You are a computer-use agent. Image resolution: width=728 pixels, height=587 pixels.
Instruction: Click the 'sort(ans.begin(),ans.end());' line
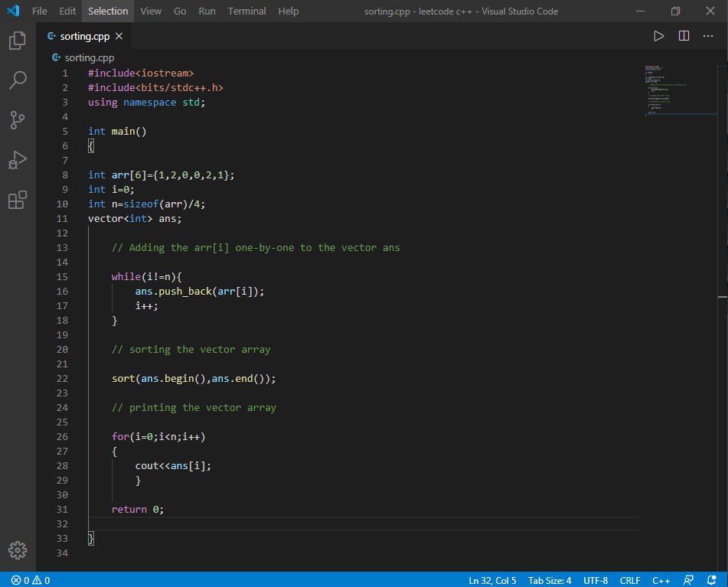coord(194,379)
